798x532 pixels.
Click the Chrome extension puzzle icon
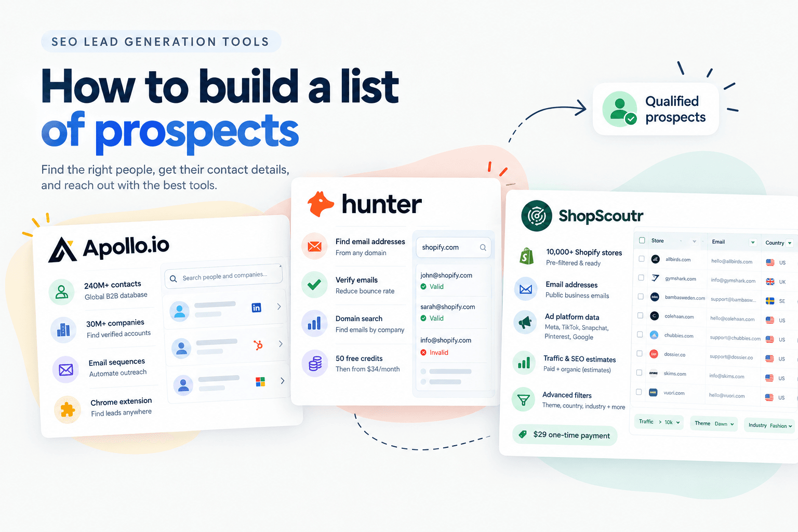coord(68,409)
